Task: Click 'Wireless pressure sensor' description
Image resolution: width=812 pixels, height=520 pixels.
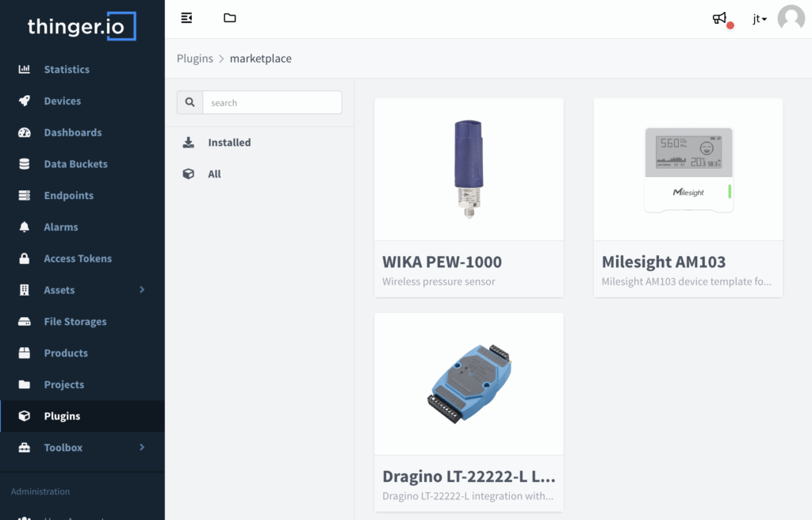Action: coord(439,281)
